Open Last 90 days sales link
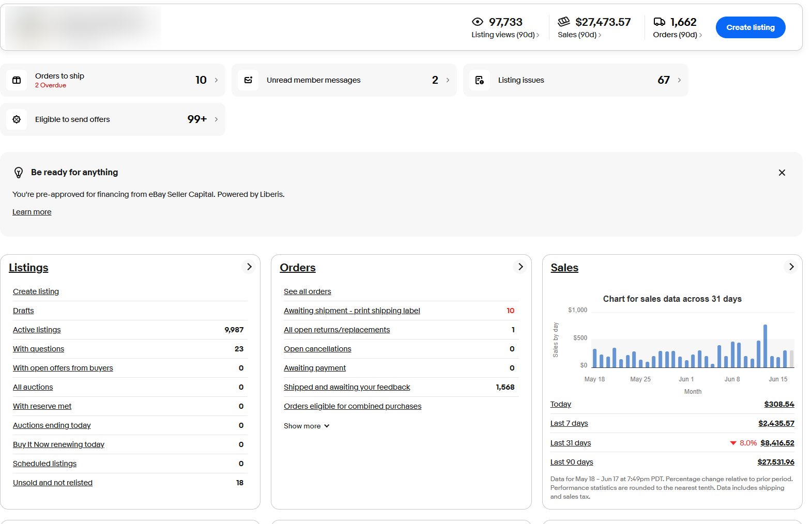812x524 pixels. [x=572, y=462]
